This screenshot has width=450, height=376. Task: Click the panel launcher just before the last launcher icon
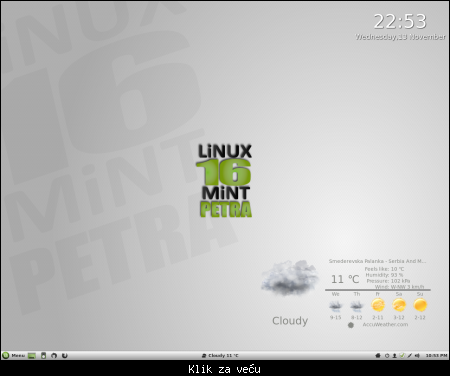[x=54, y=356]
